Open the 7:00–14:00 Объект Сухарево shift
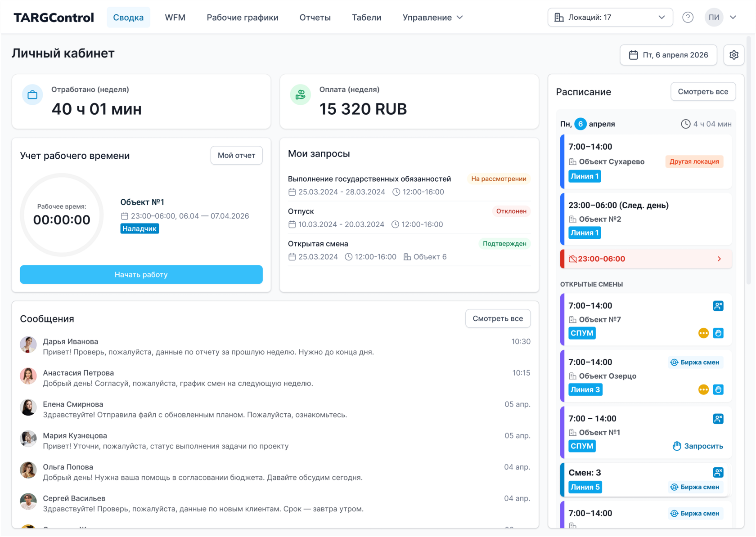The height and width of the screenshot is (537, 756). tap(646, 161)
